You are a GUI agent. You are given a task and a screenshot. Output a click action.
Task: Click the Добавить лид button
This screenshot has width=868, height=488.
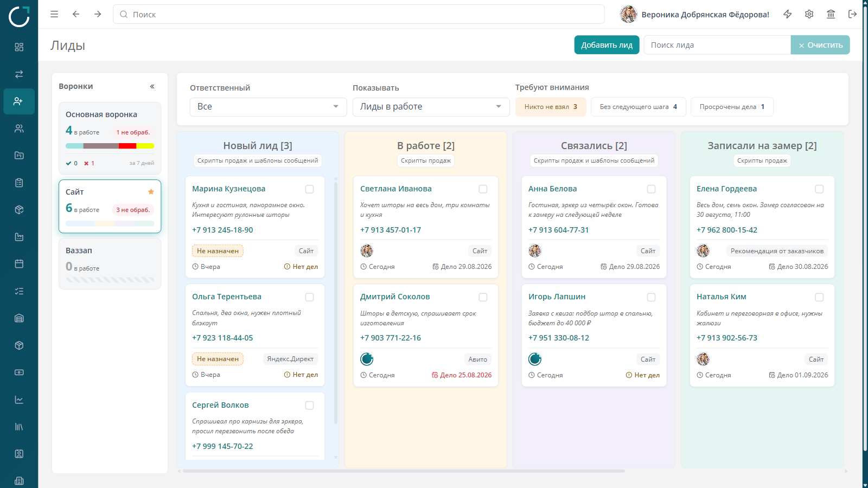[607, 45]
